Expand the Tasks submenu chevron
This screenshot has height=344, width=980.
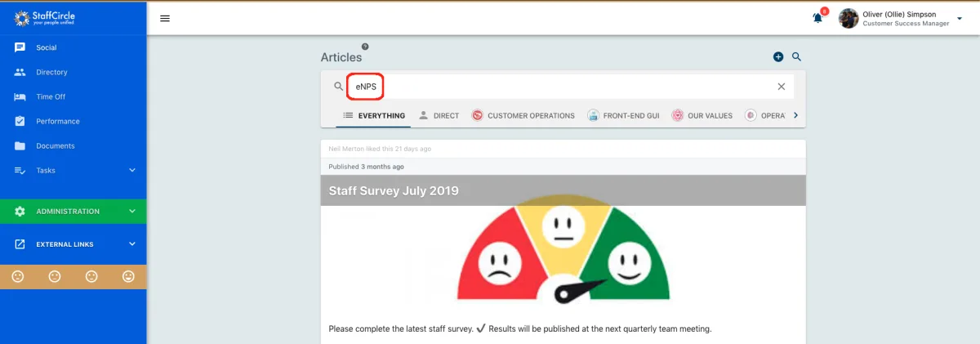click(132, 170)
